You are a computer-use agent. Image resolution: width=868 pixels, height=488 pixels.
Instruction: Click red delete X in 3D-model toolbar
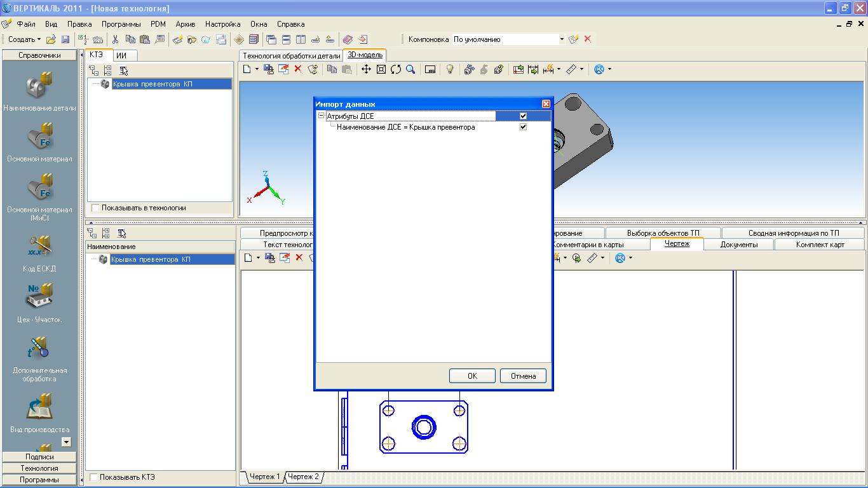pos(297,69)
